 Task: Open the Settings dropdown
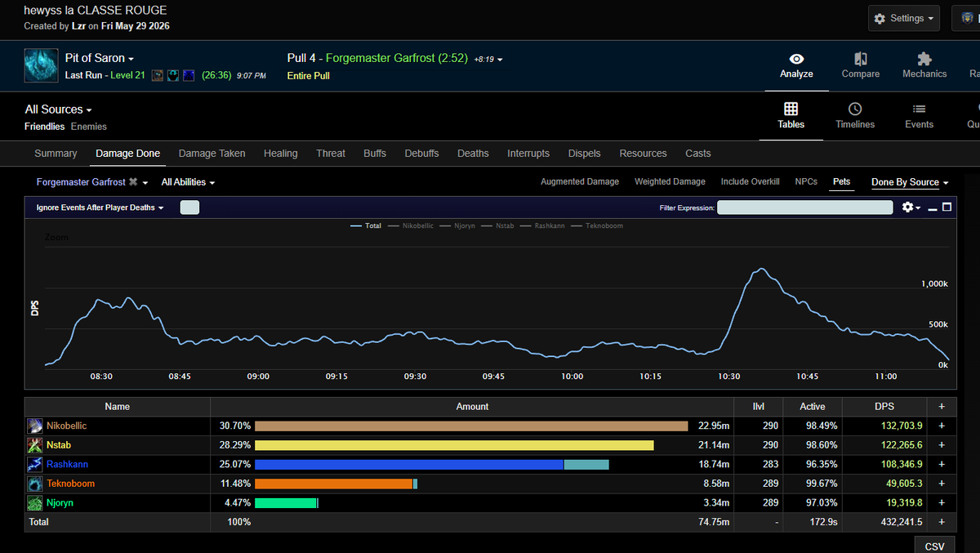pos(903,18)
